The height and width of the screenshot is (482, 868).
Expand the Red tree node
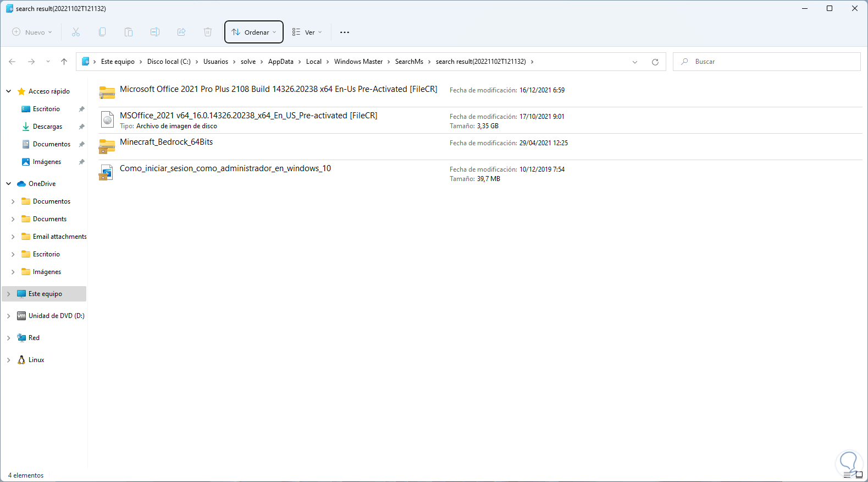(9, 338)
